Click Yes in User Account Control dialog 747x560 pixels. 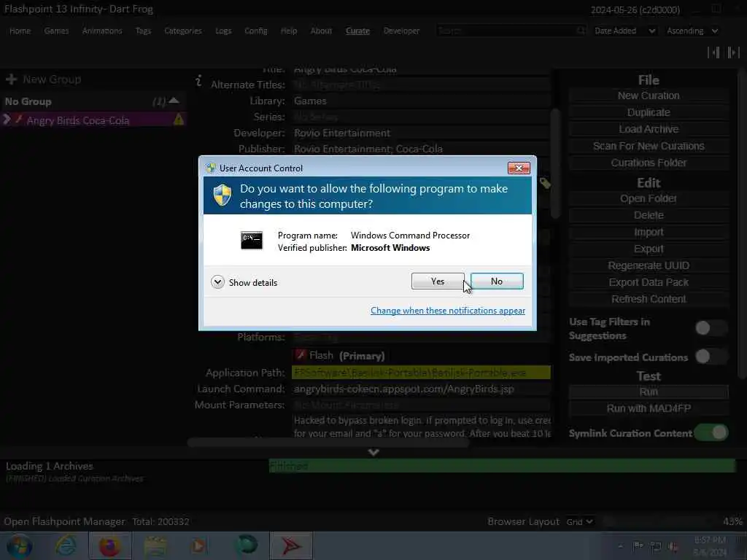(x=438, y=281)
